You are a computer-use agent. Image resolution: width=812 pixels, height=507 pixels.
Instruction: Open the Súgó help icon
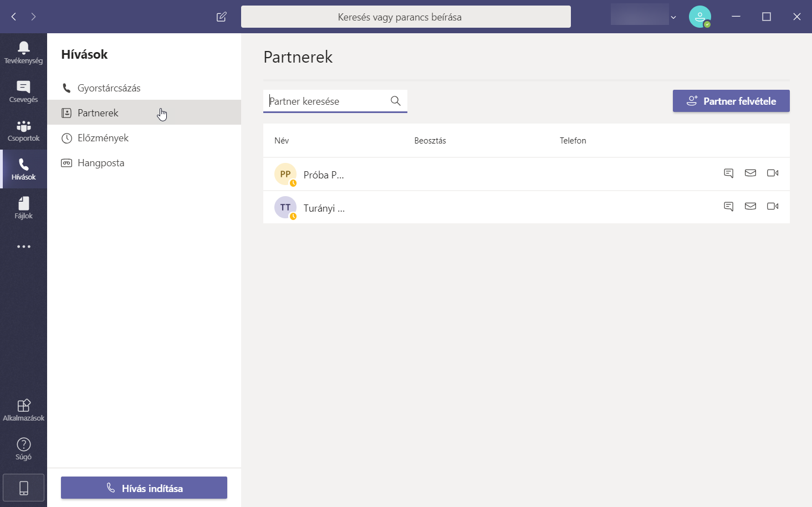tap(23, 448)
